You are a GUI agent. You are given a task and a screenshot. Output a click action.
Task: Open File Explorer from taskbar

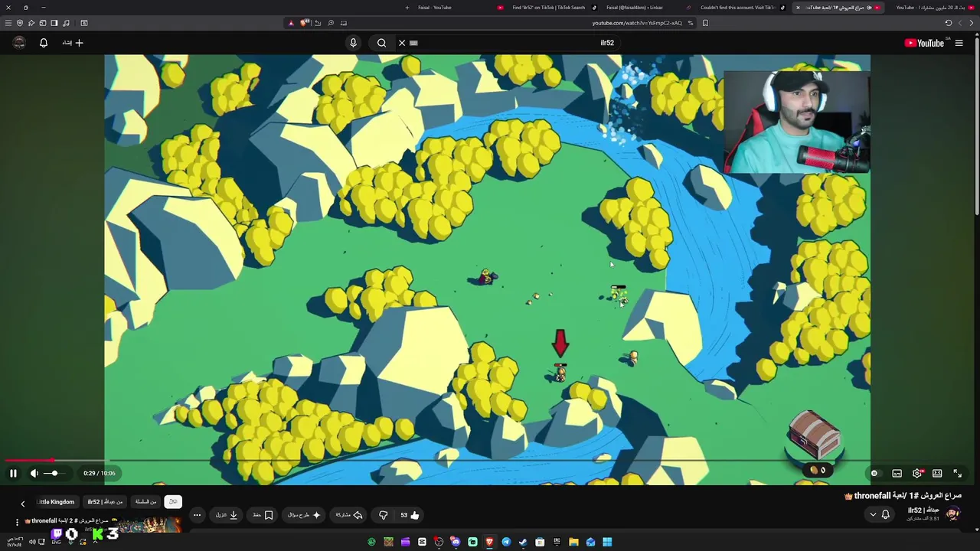[x=573, y=542]
